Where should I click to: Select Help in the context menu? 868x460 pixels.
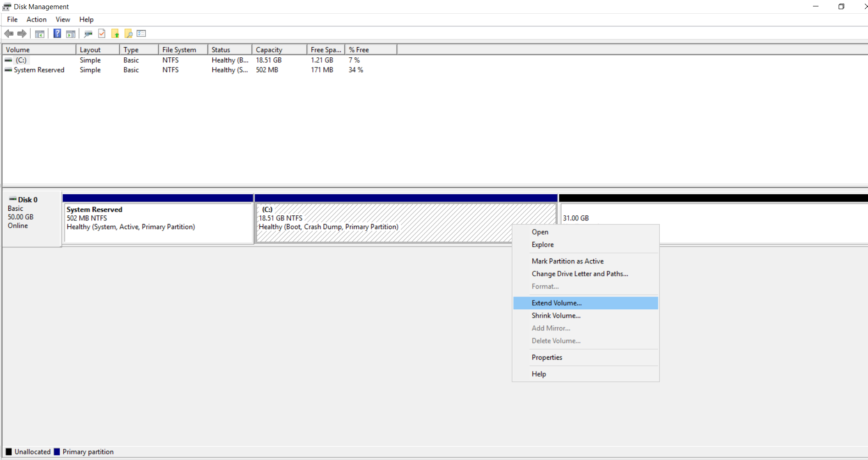click(586, 374)
